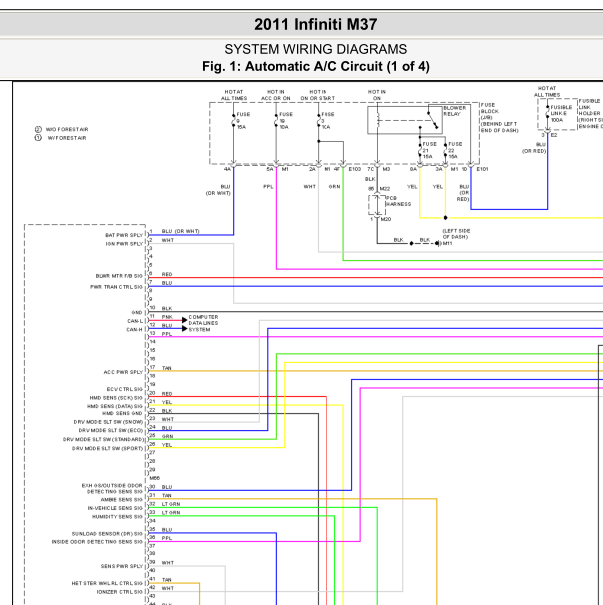Click the IONIZER CTRL SIG label
603x605 pixels.
coord(120,592)
